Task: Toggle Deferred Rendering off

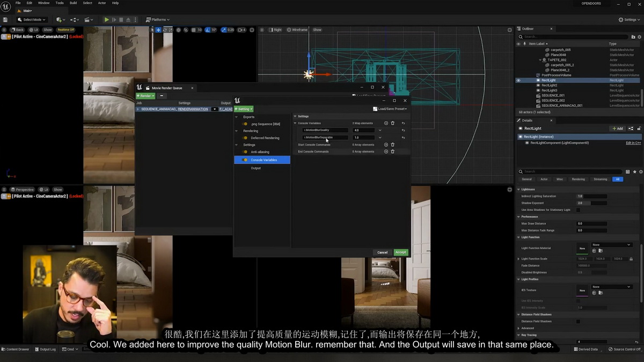Action: [245, 138]
